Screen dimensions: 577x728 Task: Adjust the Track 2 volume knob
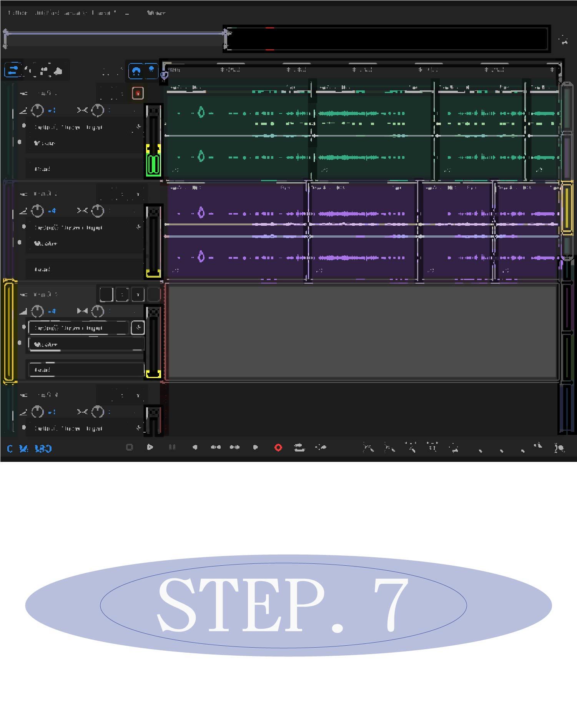37,211
